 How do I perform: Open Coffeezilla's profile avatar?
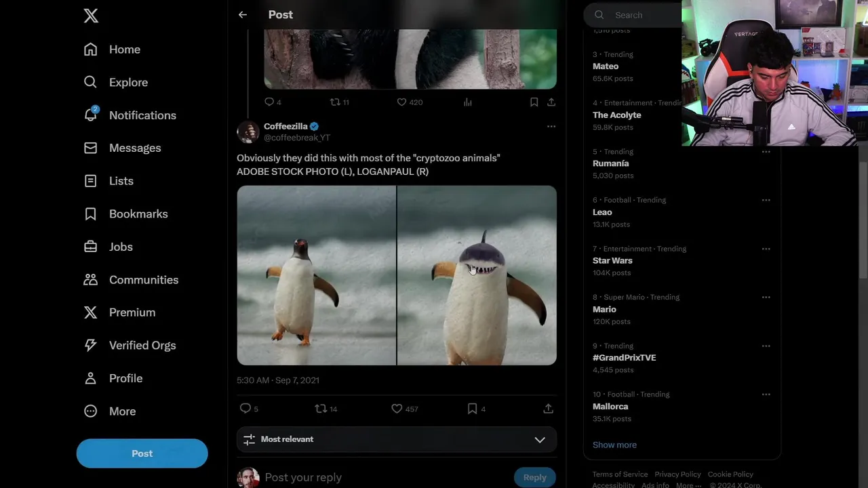(248, 131)
